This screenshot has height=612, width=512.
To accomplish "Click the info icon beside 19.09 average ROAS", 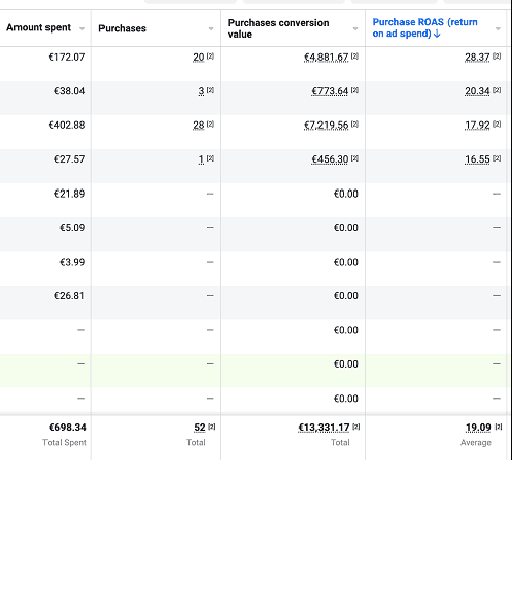I will click(499, 427).
